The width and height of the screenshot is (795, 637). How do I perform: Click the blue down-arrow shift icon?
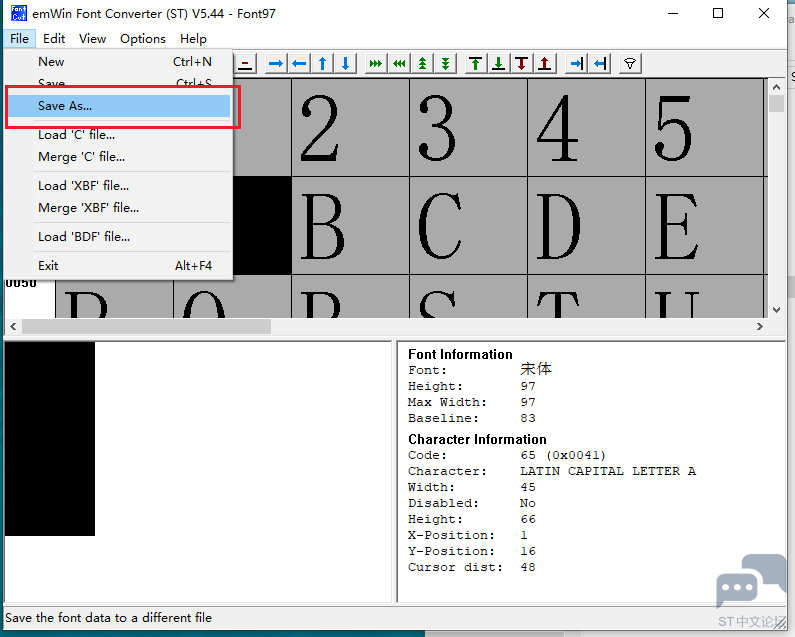click(346, 63)
